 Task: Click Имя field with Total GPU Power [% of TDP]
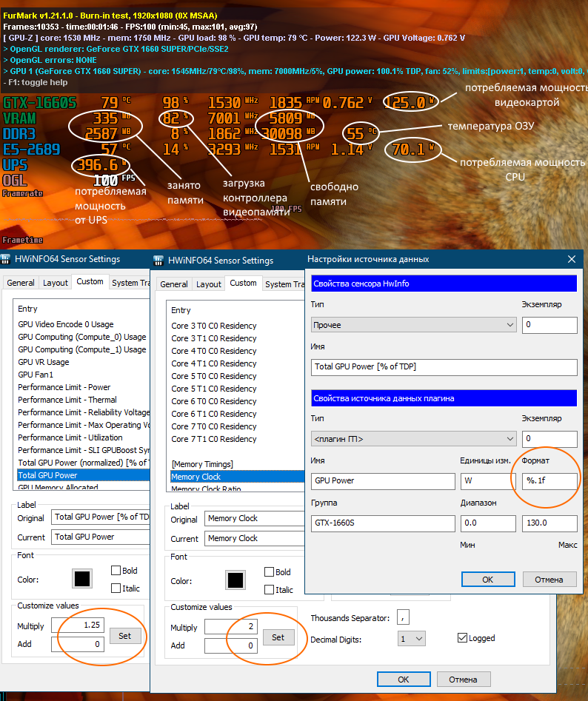click(x=444, y=367)
